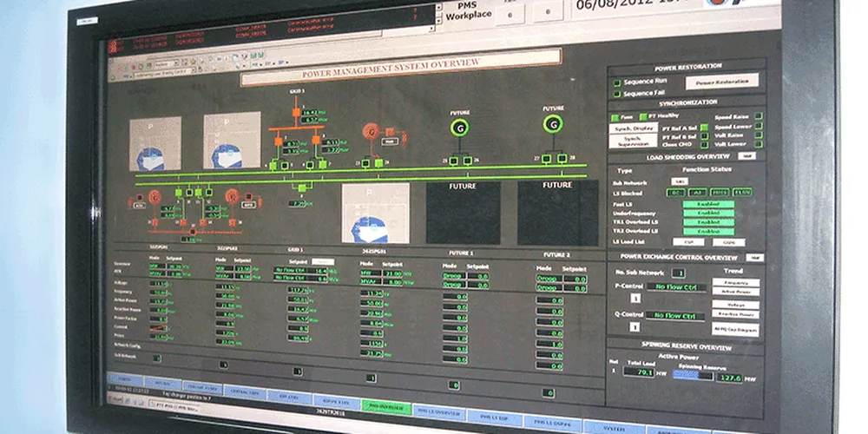Open the Q-Control No Flow Ctrl selector
This screenshot has width=868, height=434.
[675, 316]
